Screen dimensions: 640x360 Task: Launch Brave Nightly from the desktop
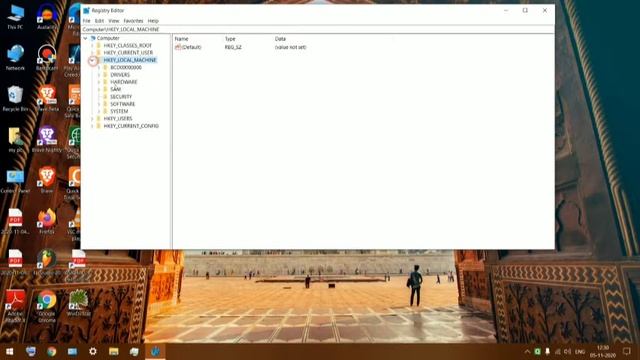pyautogui.click(x=47, y=140)
